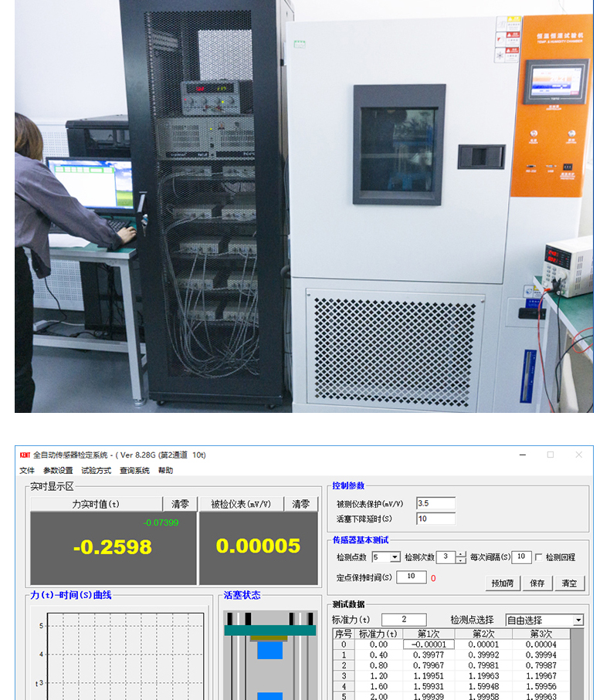
Task: Open the 查询系统 menu
Action: click(134, 471)
